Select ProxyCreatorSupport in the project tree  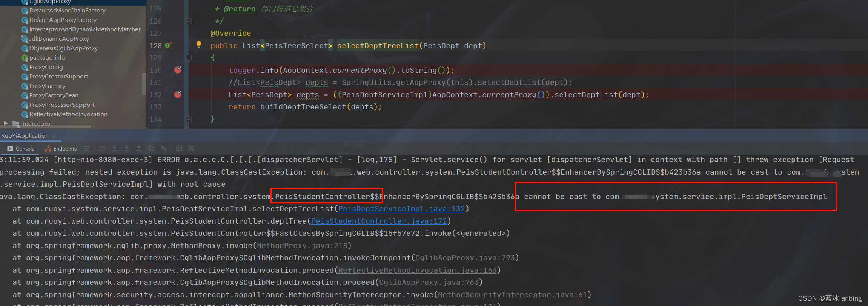tap(59, 77)
